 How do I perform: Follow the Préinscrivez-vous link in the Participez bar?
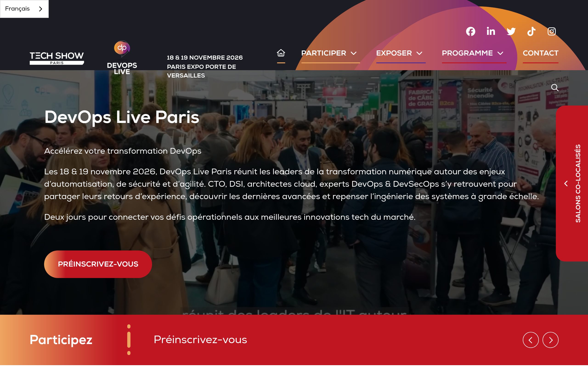200,339
